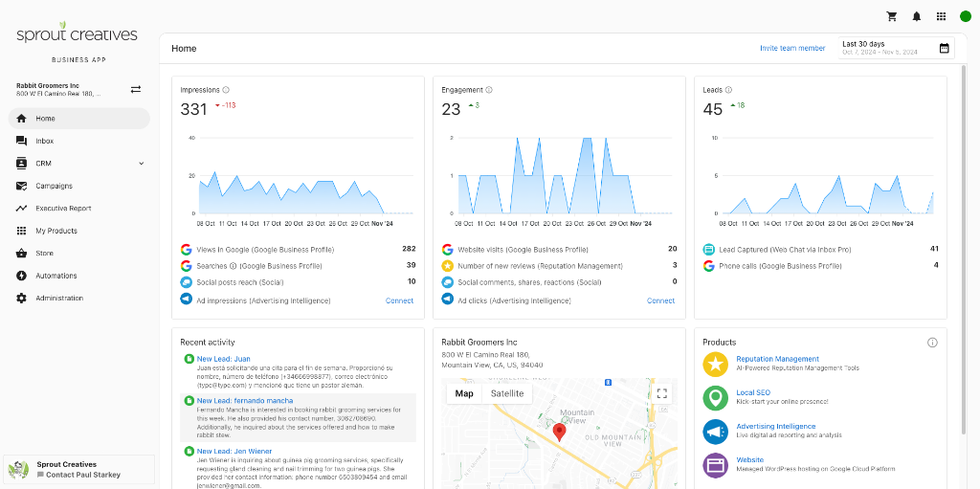This screenshot has width=980, height=489.
Task: Click the Google icon beside Phone calls
Action: (x=708, y=266)
